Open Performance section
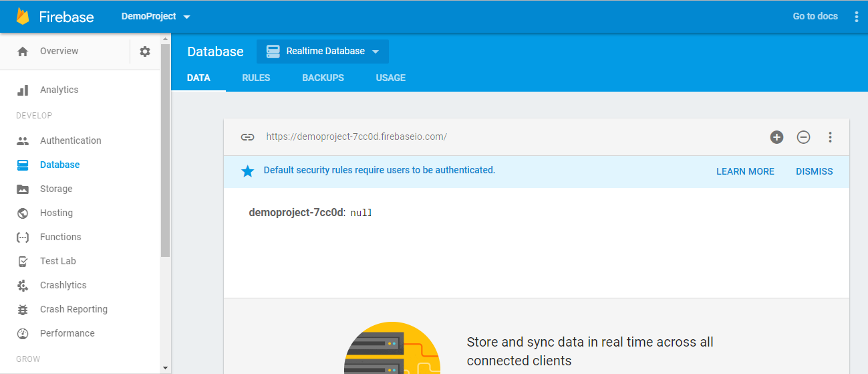Screen dimensions: 868x374 pos(67,333)
